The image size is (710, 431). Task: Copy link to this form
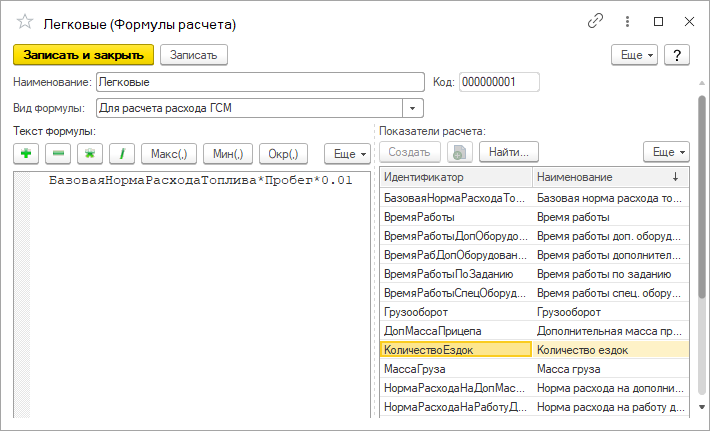pos(596,21)
